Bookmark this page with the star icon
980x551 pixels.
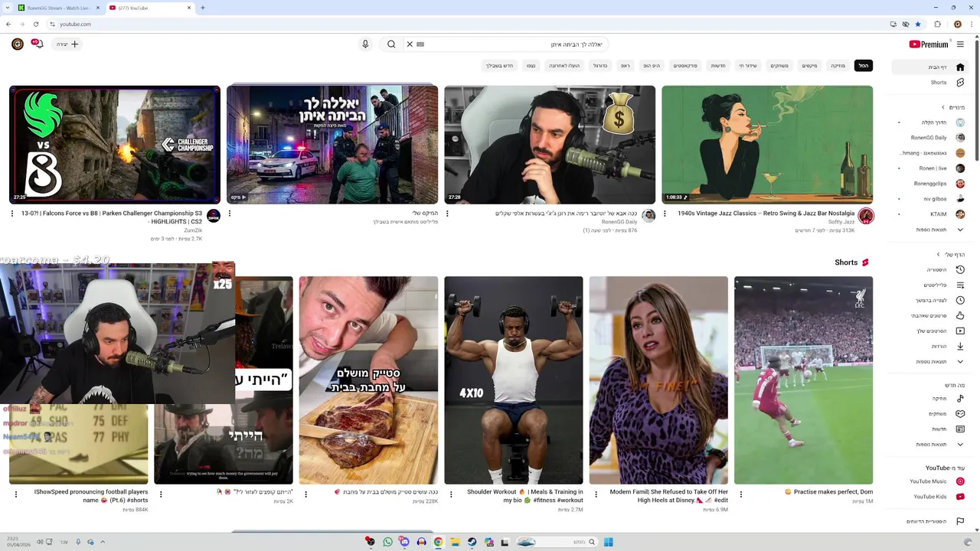918,24
